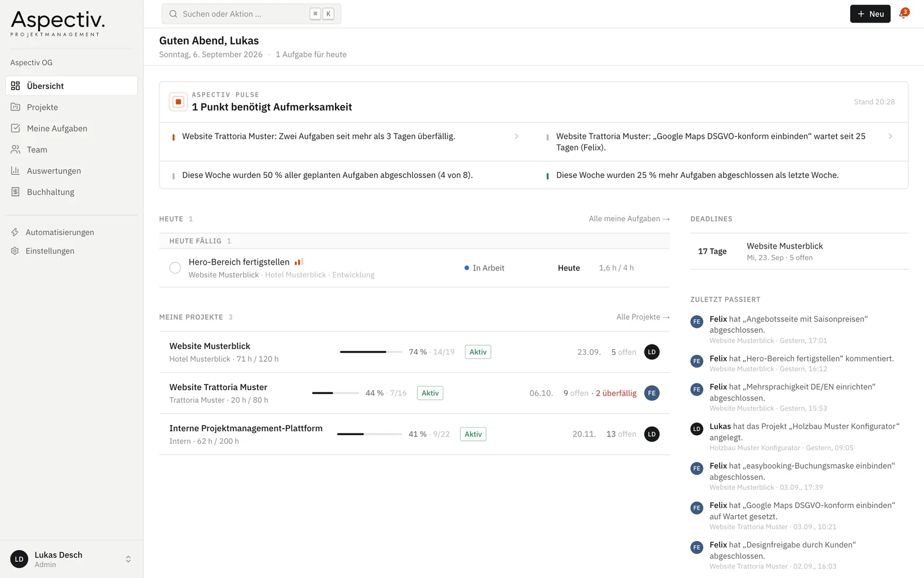Open Auswertungen chart icon in sidebar
This screenshot has height=578, width=924.
point(16,171)
